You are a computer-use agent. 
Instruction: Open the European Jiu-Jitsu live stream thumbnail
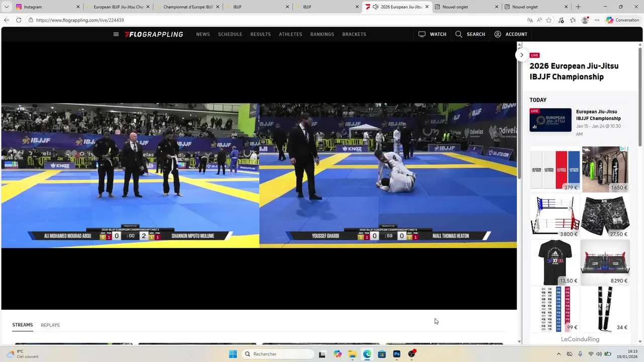(x=550, y=120)
